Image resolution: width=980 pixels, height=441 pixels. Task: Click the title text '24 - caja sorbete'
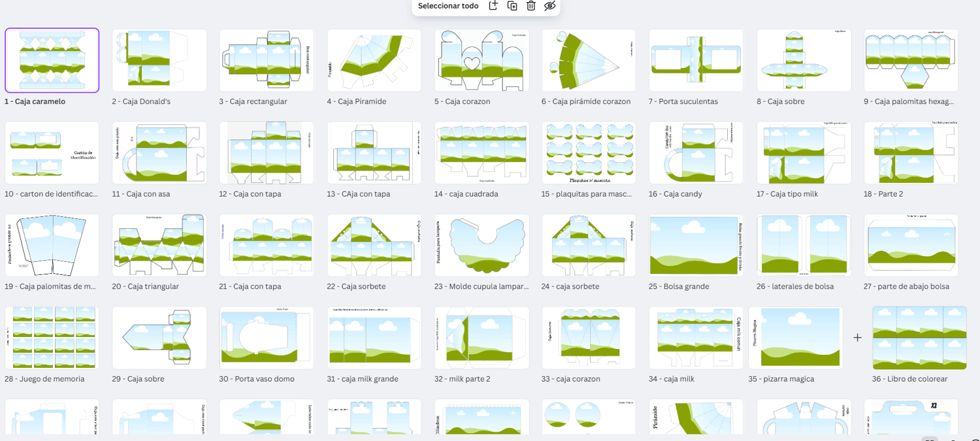pos(570,287)
